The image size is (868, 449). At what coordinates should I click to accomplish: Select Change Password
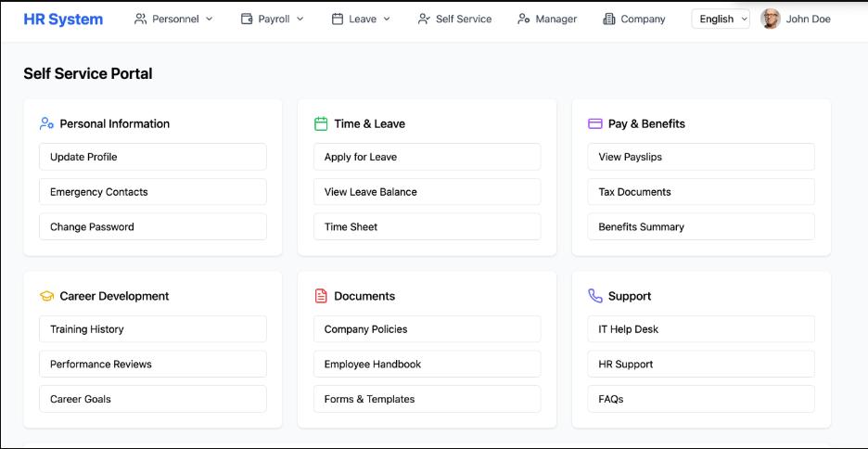click(153, 226)
